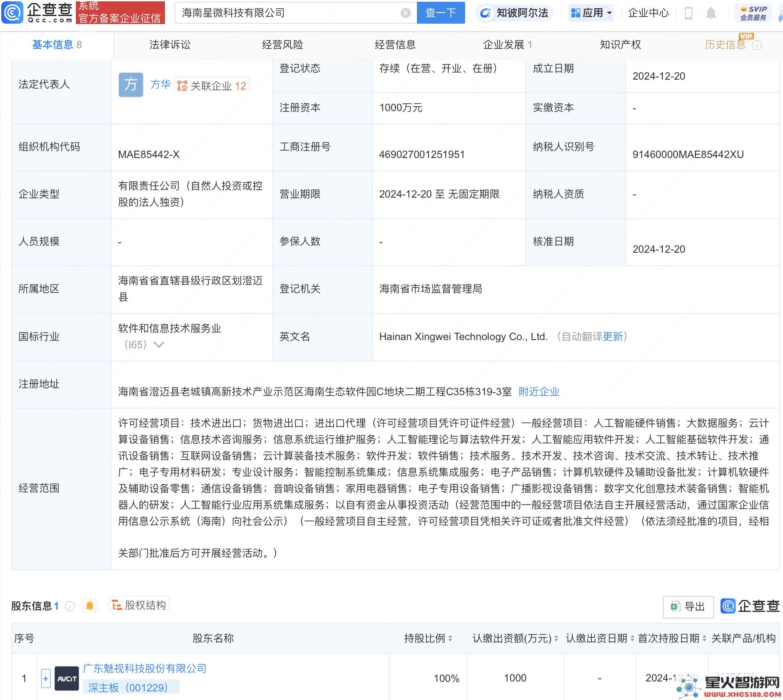Switch to 经营风险 tab
Image resolution: width=783 pixels, height=700 pixels.
pyautogui.click(x=283, y=45)
